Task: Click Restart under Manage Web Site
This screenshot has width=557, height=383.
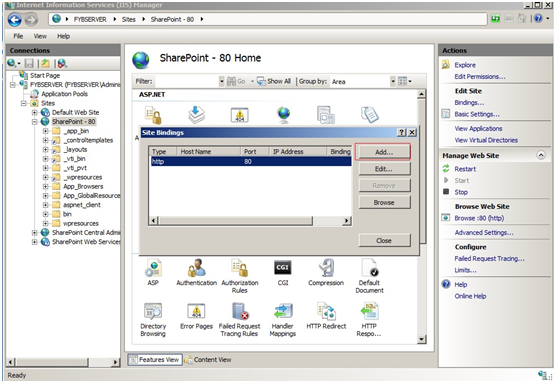Action: [465, 169]
